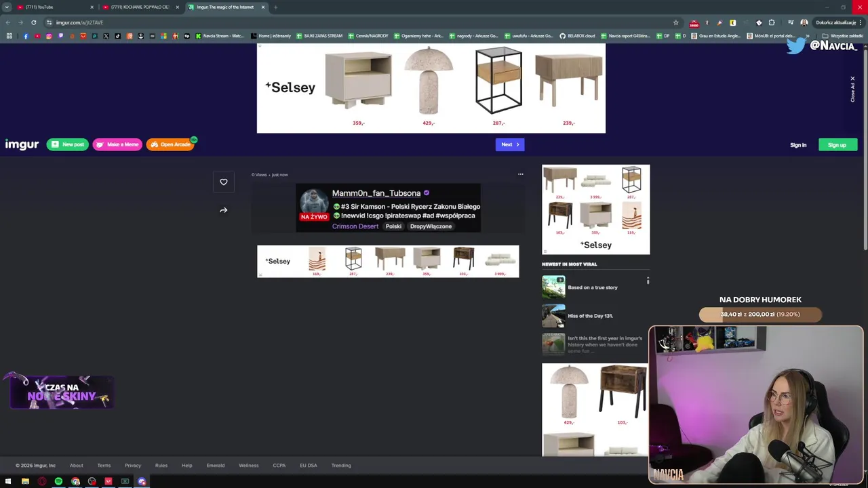Open the YouTube bookmark icon in the bookmarks bar
This screenshot has width=868, height=488.
[x=37, y=36]
